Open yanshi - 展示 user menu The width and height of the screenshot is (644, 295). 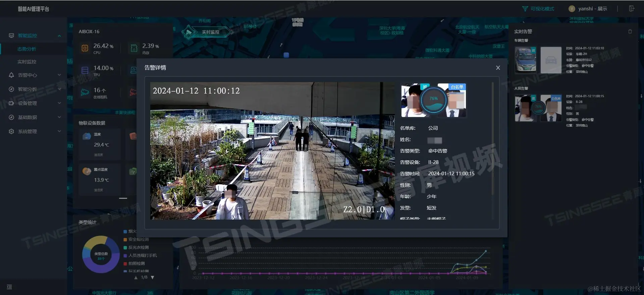tap(588, 9)
